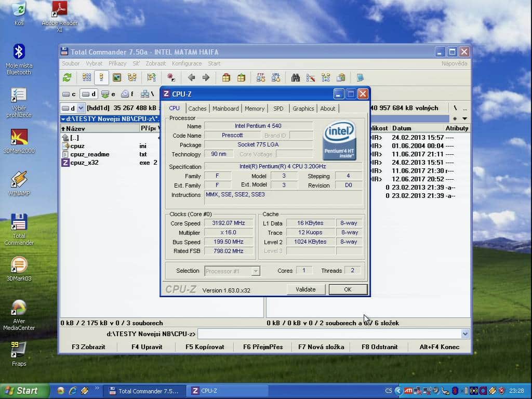Click the Brief view icon in Total Commander toolbar
Screen dimensions: 532x399
pos(87,78)
